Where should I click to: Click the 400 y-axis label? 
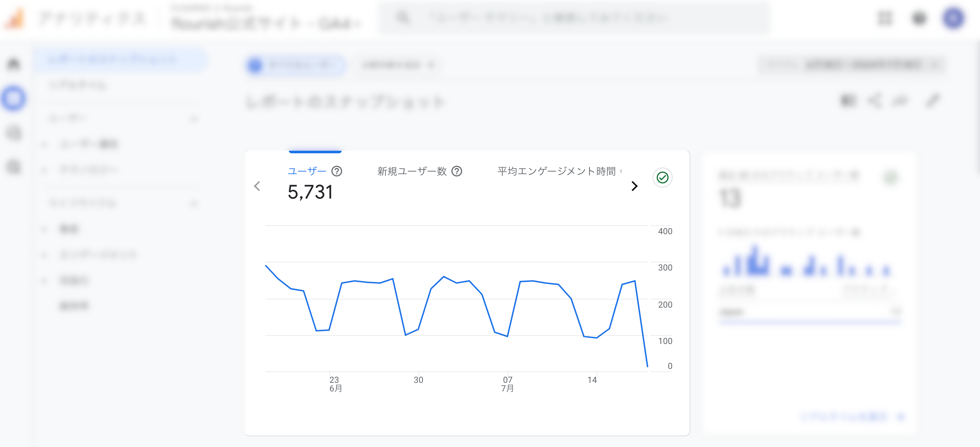665,231
